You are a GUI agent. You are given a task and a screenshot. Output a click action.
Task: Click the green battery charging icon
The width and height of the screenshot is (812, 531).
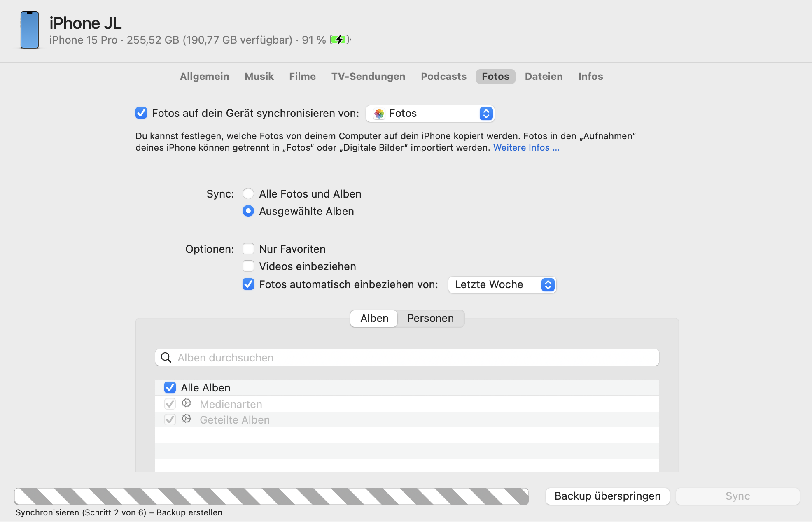point(340,40)
